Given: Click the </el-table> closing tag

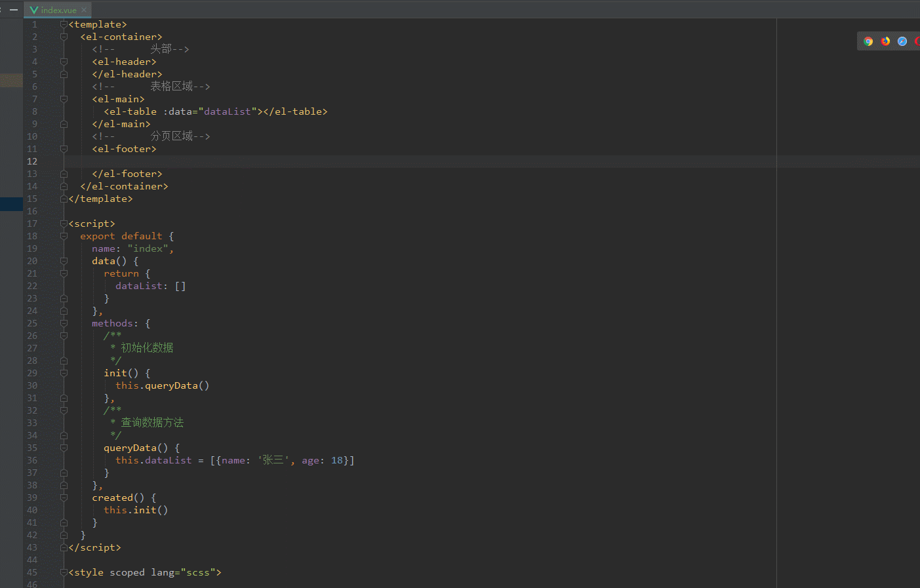Looking at the screenshot, I should click(295, 111).
